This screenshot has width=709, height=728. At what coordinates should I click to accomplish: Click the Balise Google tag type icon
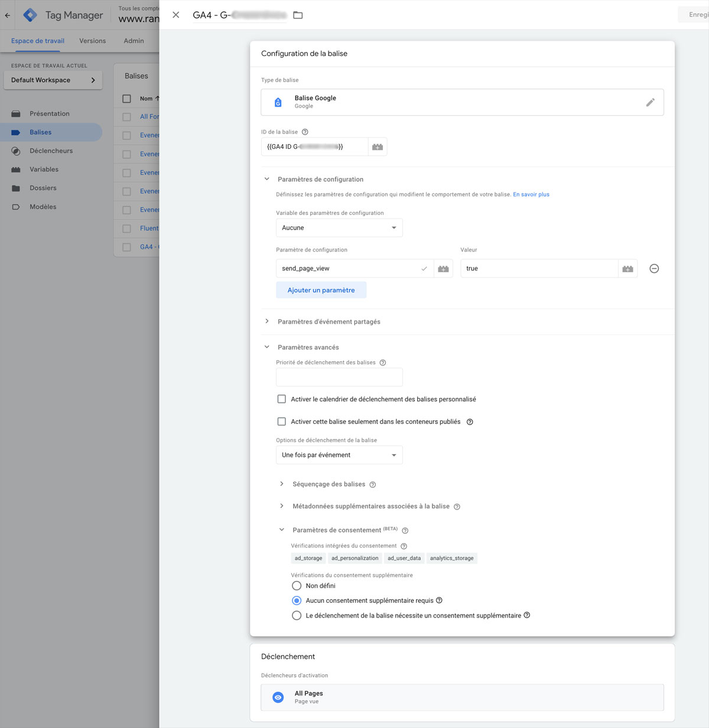[278, 102]
